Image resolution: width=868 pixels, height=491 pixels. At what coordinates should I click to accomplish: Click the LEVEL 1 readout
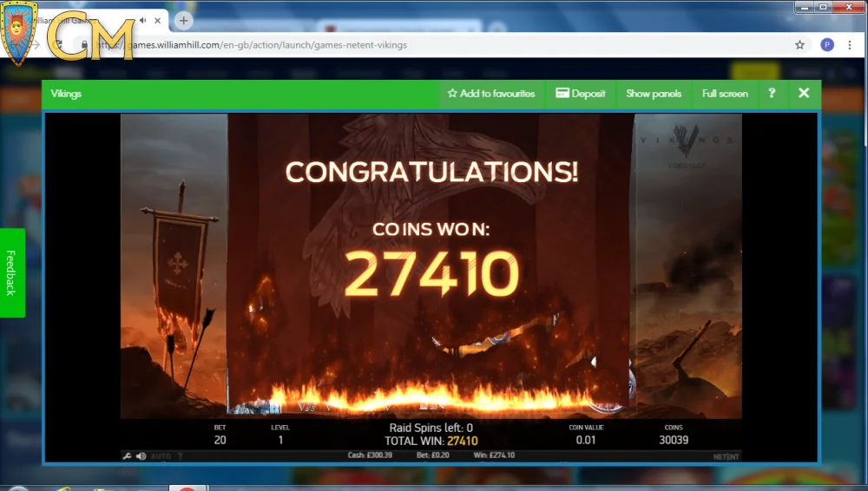280,435
